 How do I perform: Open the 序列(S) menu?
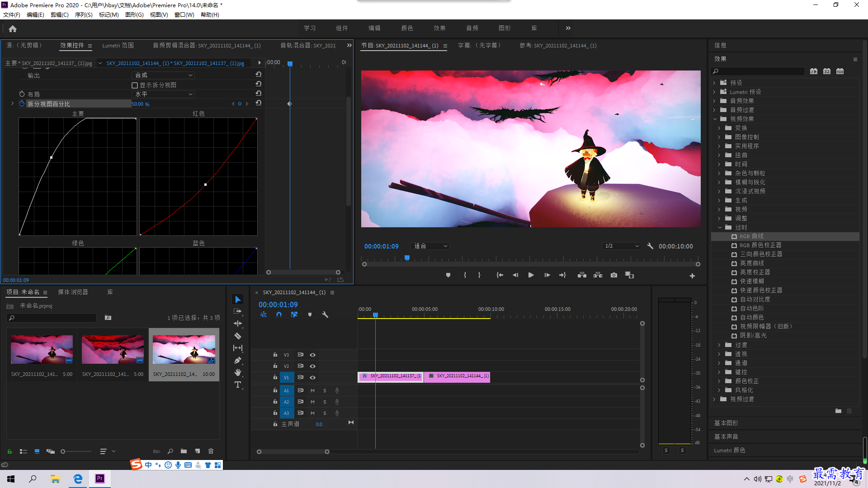pyautogui.click(x=84, y=15)
